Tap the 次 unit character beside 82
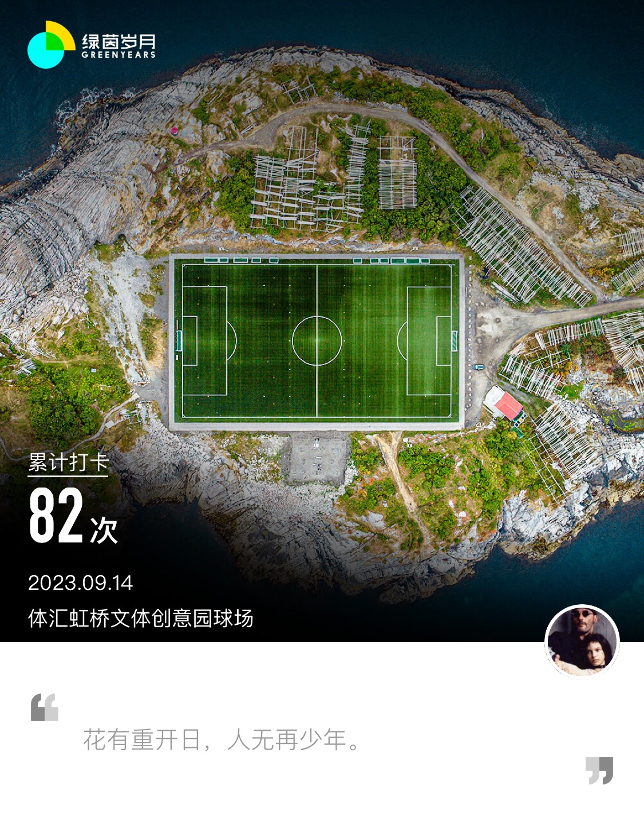The width and height of the screenshot is (644, 836). 104,530
